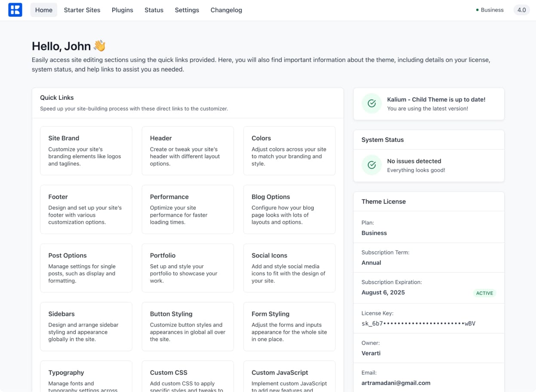Go to Colors quick link

click(x=289, y=150)
